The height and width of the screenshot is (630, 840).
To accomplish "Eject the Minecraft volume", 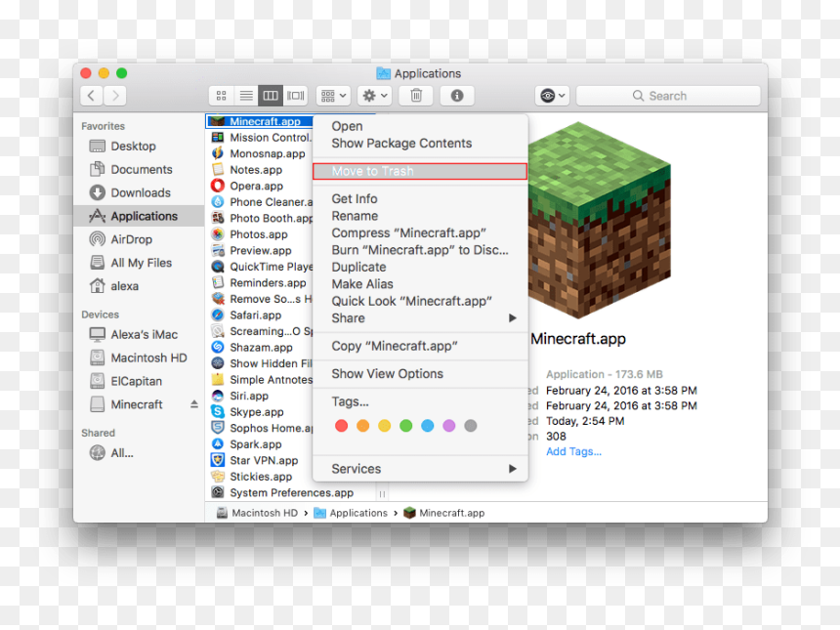I will (194, 404).
